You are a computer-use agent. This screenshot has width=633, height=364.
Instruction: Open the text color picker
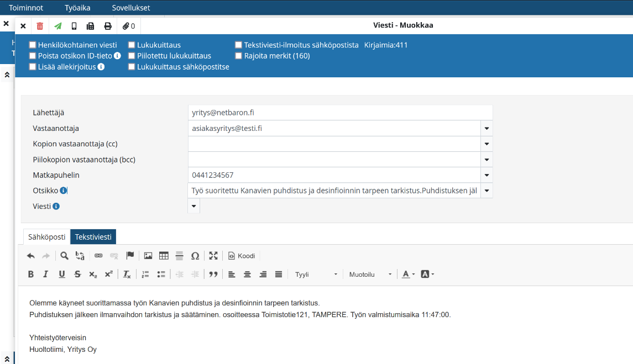[x=408, y=275]
